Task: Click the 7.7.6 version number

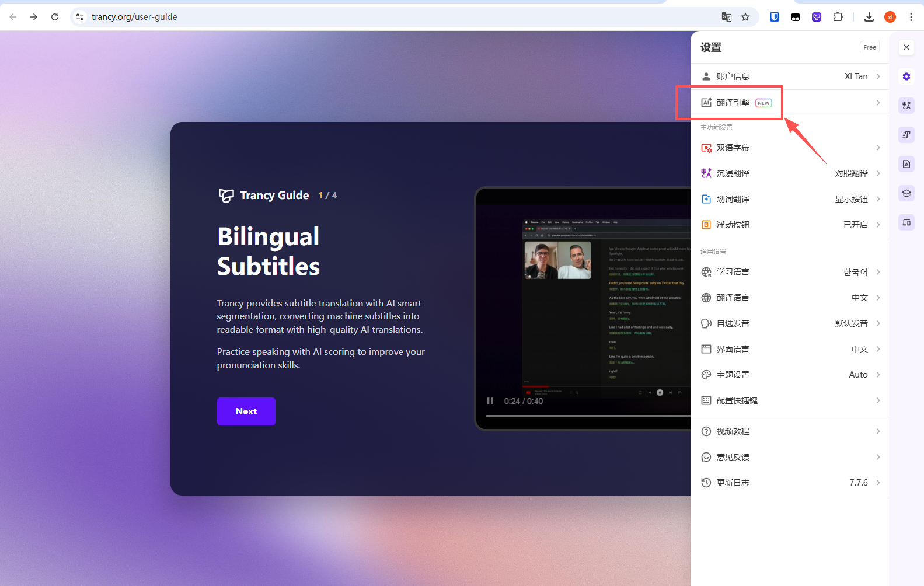Action: pyautogui.click(x=859, y=483)
